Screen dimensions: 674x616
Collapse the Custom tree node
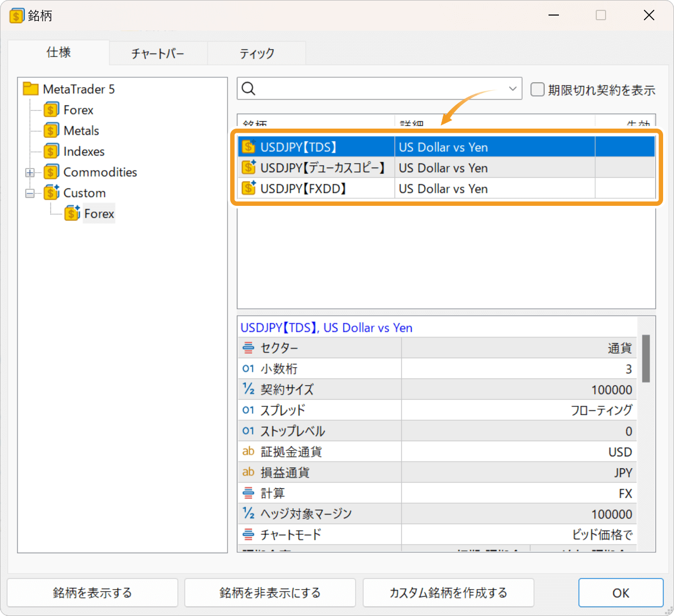click(x=30, y=193)
